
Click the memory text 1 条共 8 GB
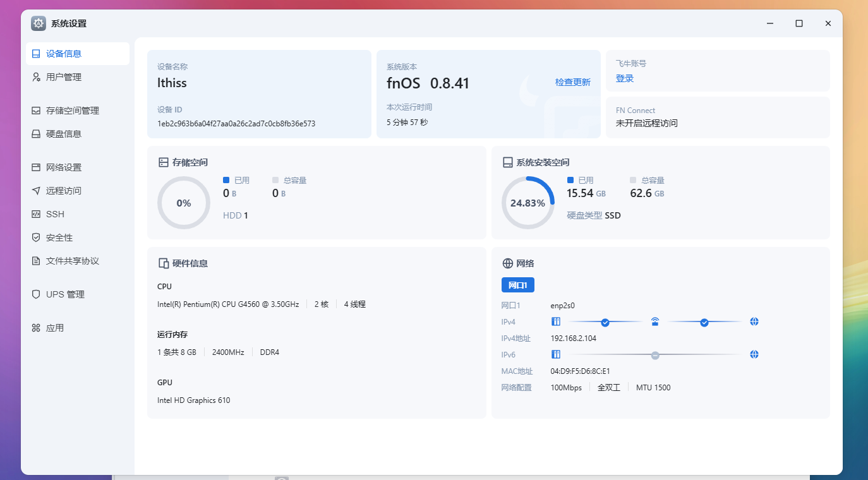point(177,352)
